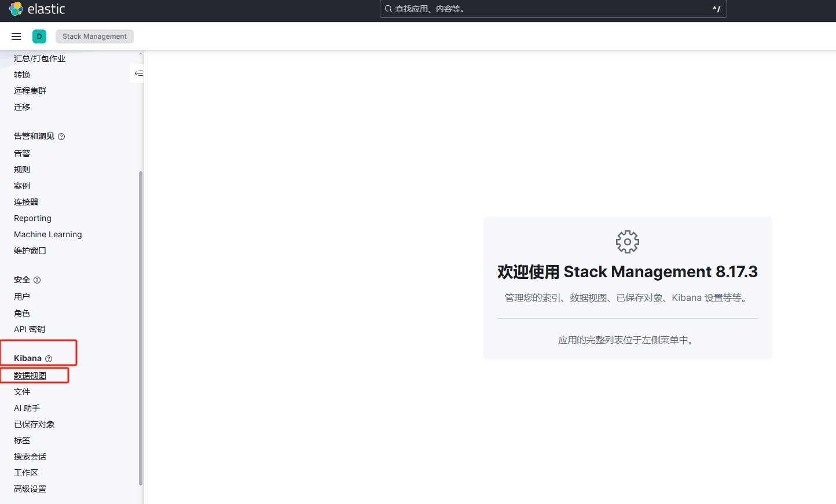The width and height of the screenshot is (836, 504).
Task: Open 案例 in sidebar
Action: (x=22, y=186)
